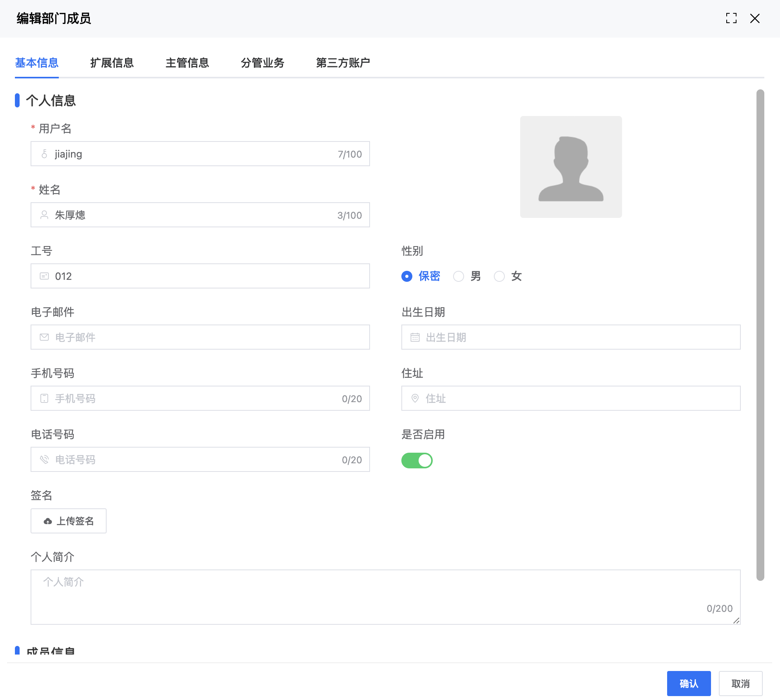Viewport: 780px width, 700px height.
Task: Click the envelope icon in 电子邮件 field
Action: click(44, 337)
